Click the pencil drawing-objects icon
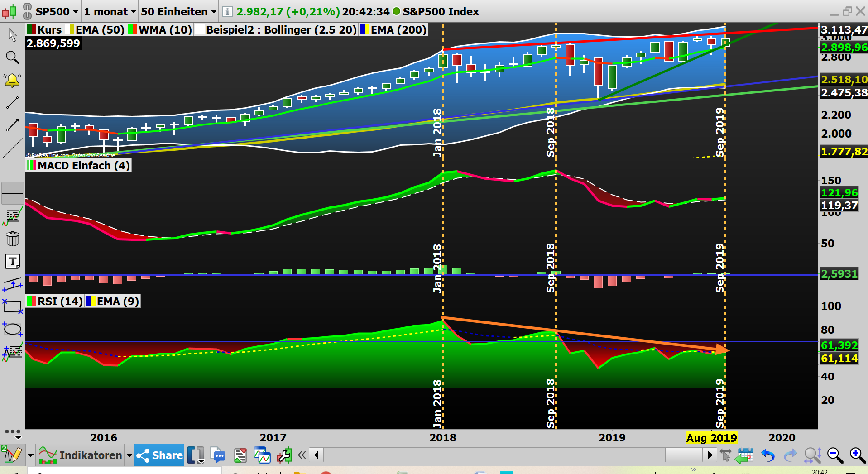Image resolution: width=868 pixels, height=474 pixels. pos(12,455)
